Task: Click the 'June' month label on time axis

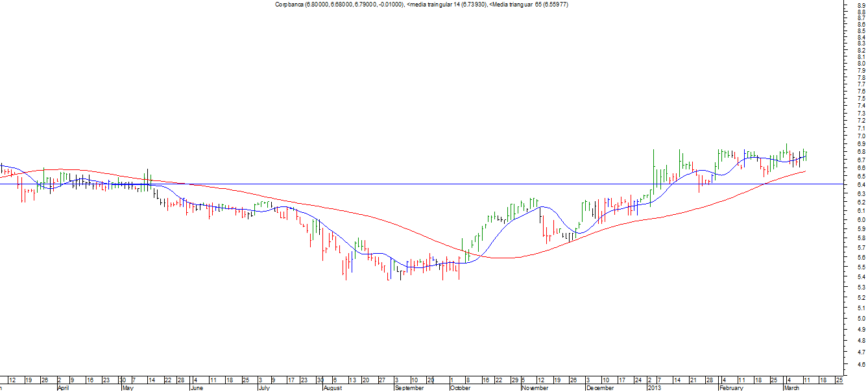Action: (x=197, y=387)
